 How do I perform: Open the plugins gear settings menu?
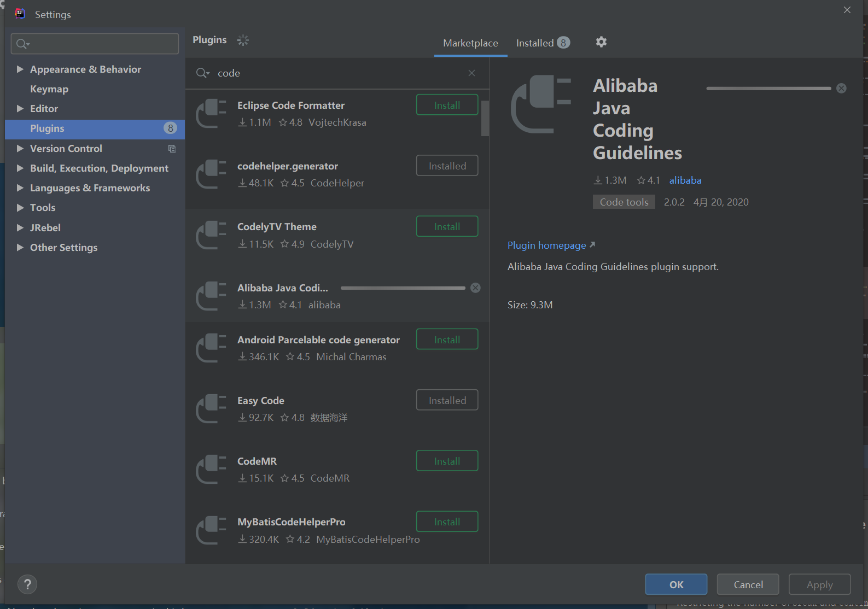coord(601,42)
